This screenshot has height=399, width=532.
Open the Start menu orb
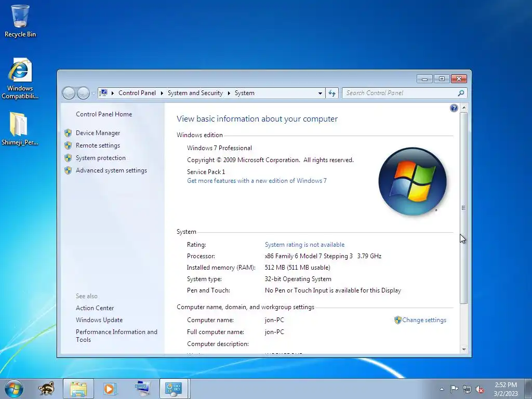tap(14, 389)
